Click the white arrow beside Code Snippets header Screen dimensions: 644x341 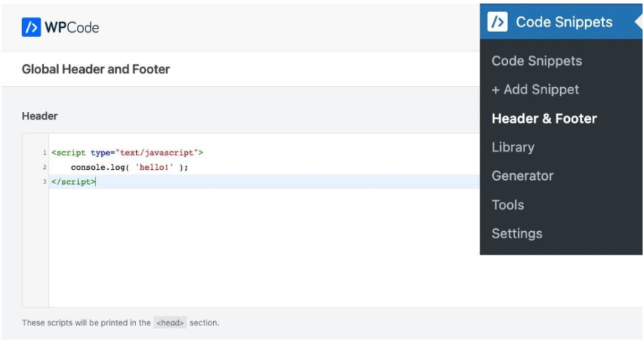(638, 22)
